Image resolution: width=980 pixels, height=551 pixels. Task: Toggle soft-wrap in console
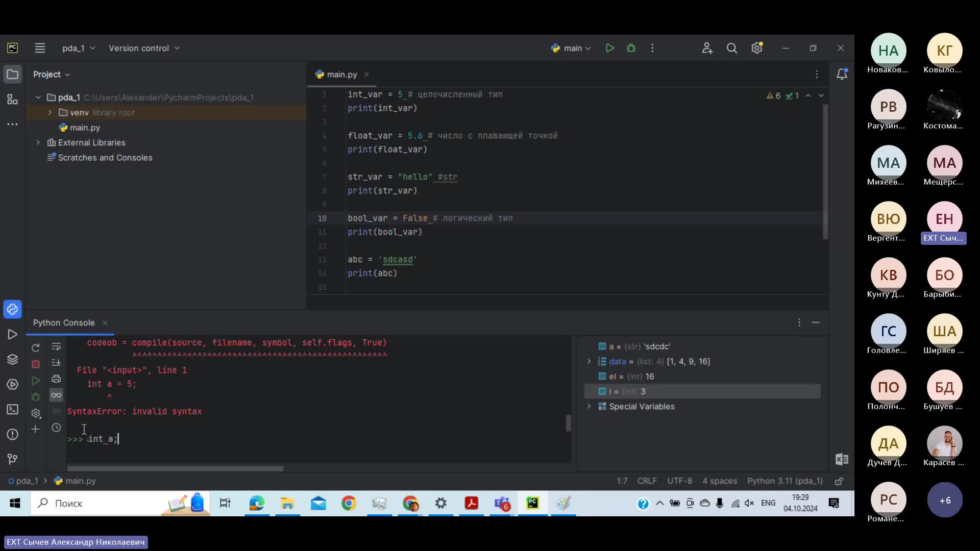tap(56, 347)
